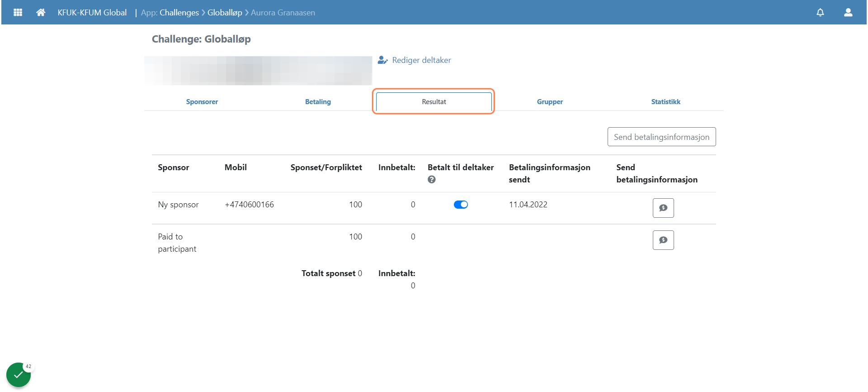Open user profile icon
This screenshot has width=868, height=392.
pyautogui.click(x=848, y=12)
